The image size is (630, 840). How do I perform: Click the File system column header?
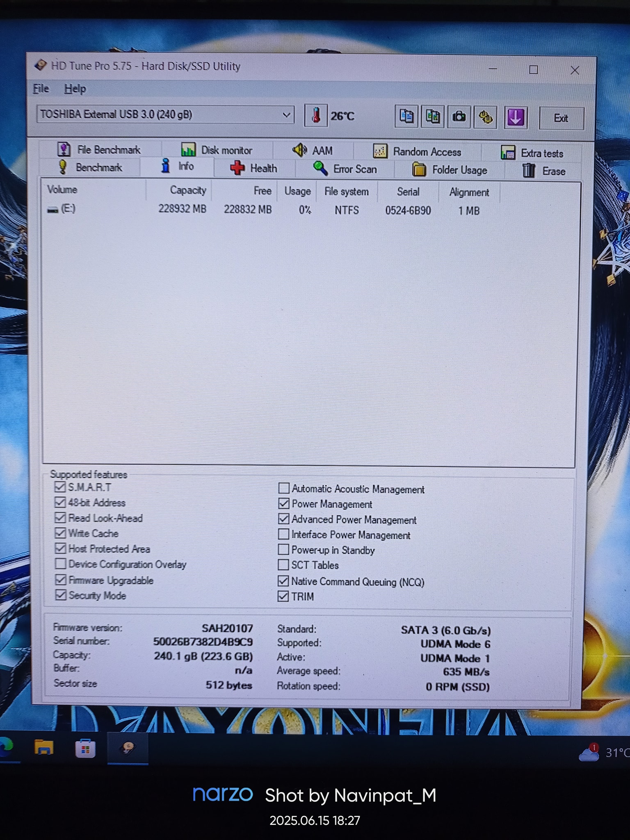click(347, 192)
